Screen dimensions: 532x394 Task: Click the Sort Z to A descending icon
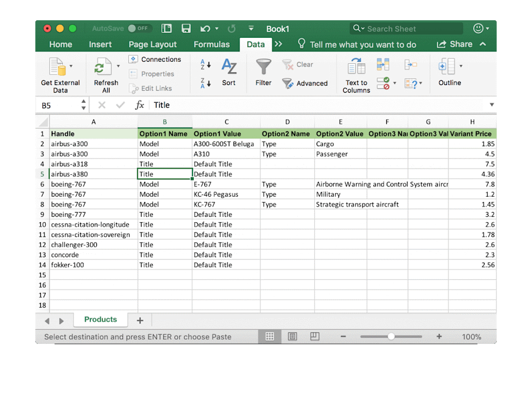coord(205,83)
